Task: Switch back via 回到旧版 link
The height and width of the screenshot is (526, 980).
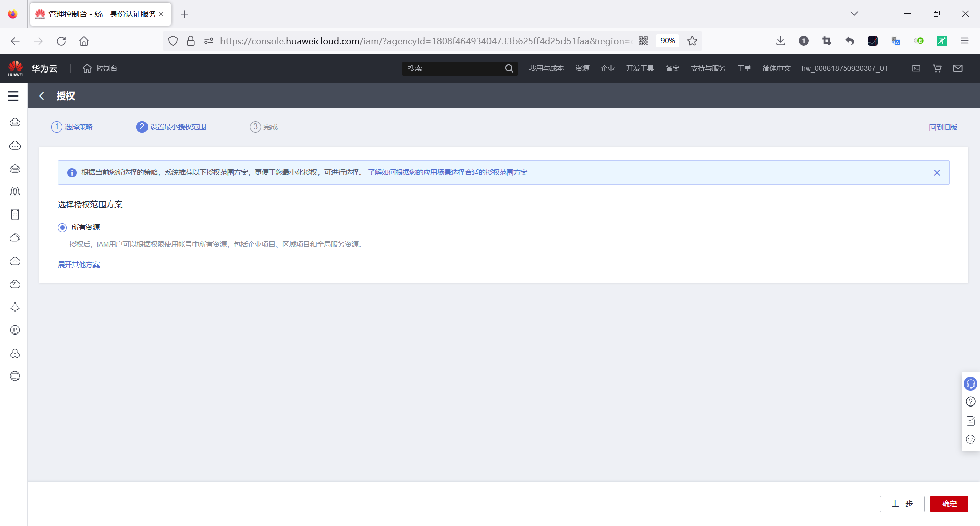Action: (x=943, y=127)
